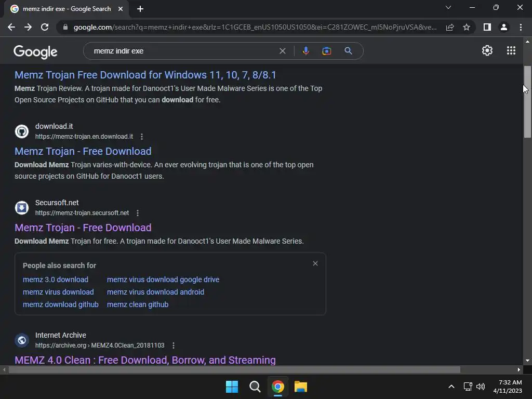Screen dimensions: 532x399
Task: Open the clock showing 7:32 AM
Action: click(x=508, y=387)
